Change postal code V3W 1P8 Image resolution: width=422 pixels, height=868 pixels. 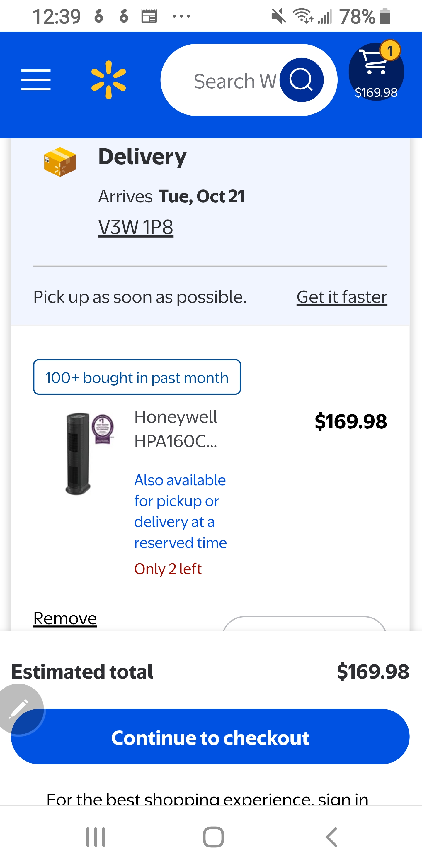(136, 227)
